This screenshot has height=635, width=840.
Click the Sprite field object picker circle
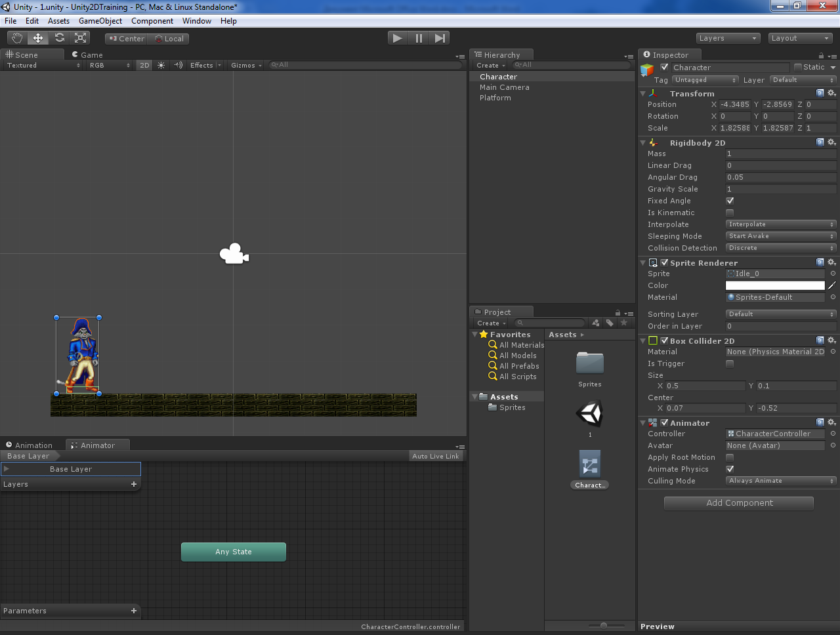833,274
